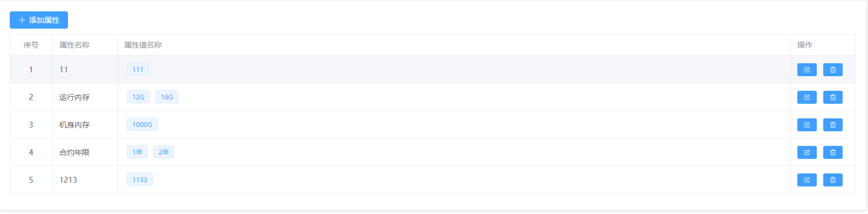Delete the attribute named 11
The width and height of the screenshot is (868, 214).
click(x=832, y=70)
